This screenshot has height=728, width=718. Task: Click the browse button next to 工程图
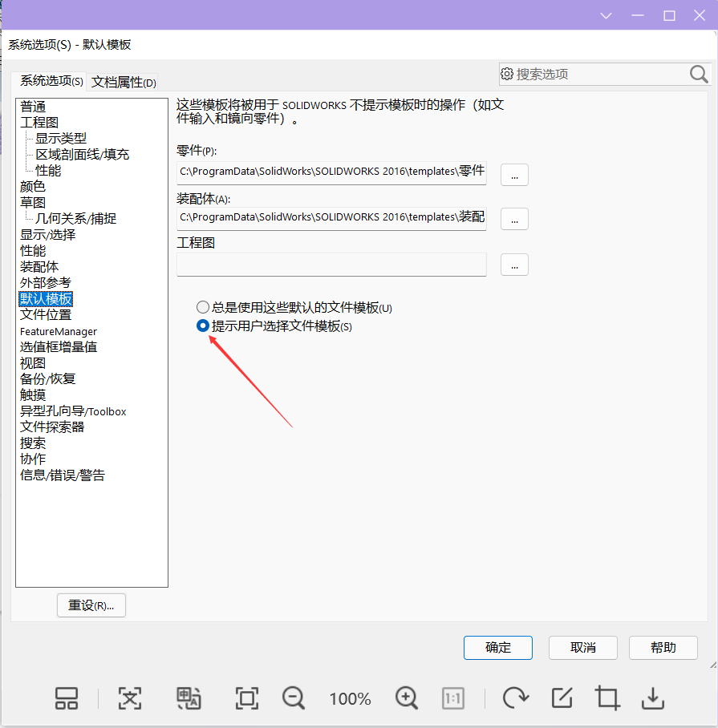(513, 265)
